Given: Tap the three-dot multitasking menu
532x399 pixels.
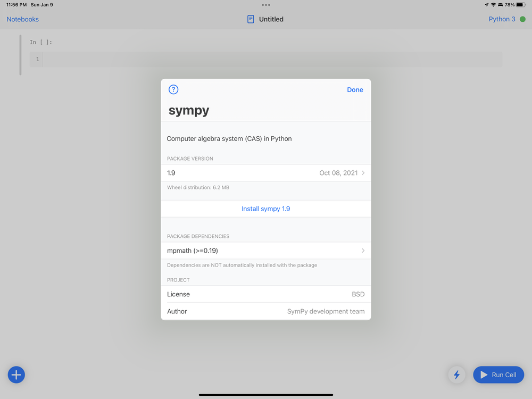Looking at the screenshot, I should [x=266, y=5].
